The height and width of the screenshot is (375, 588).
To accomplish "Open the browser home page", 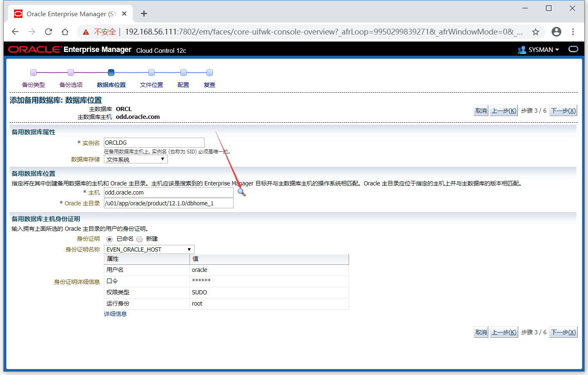I will 65,32.
